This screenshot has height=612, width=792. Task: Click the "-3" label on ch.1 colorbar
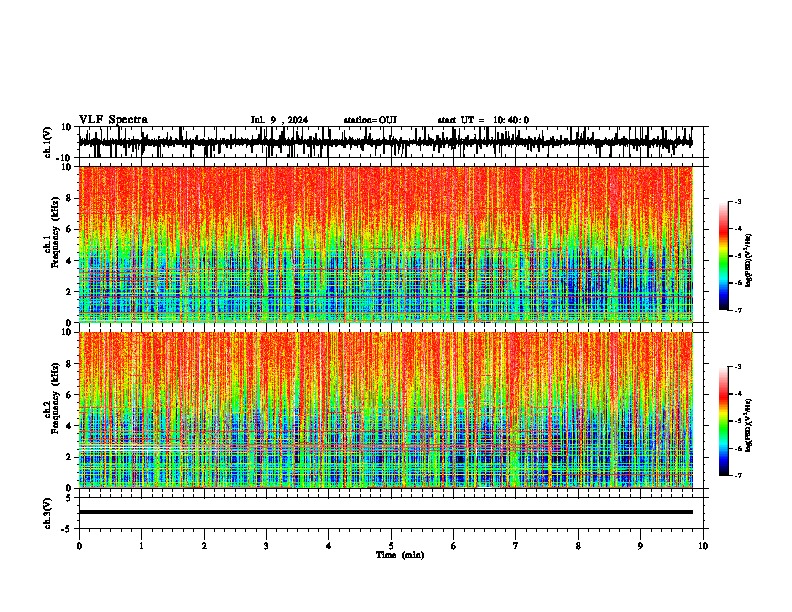(737, 202)
